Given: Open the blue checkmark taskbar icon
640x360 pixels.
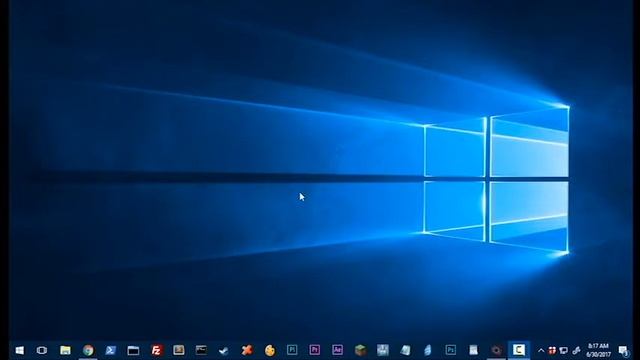Looking at the screenshot, I should 224,350.
